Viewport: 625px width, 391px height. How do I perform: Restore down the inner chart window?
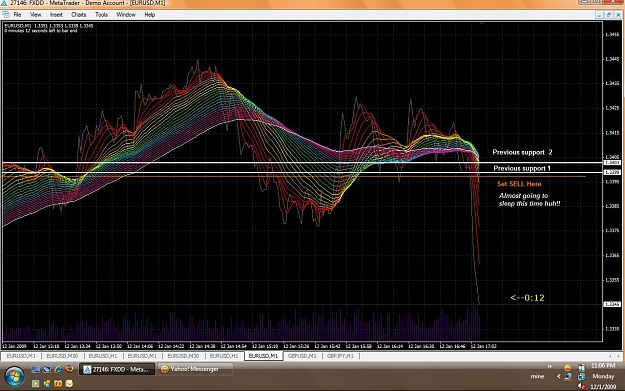click(x=609, y=15)
